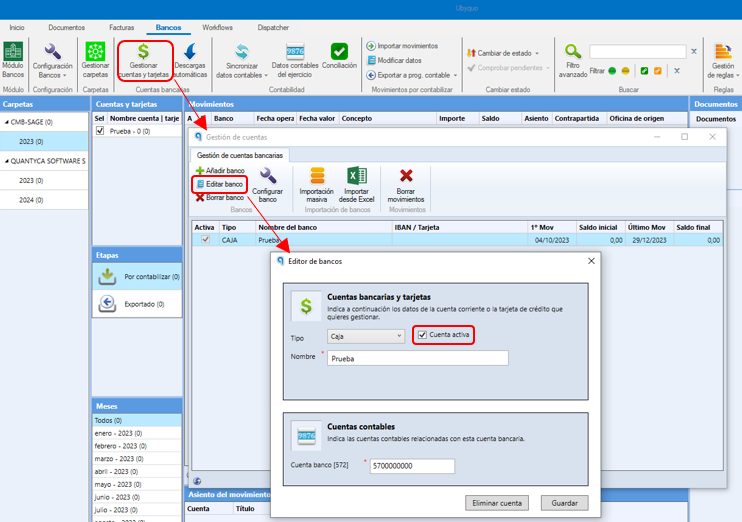Image resolution: width=742 pixels, height=522 pixels.
Task: Select folder 2023 (0) under CMB-SAGE
Action: [44, 142]
